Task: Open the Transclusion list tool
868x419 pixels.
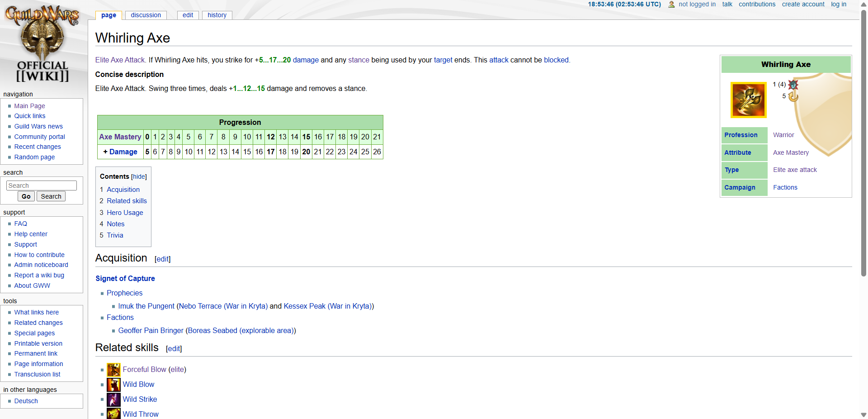Action: (x=37, y=374)
